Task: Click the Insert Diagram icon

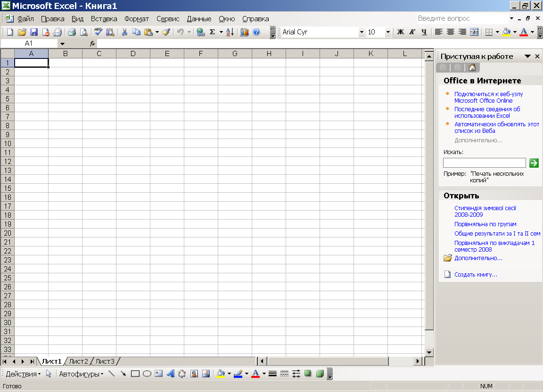Action: 182,374
